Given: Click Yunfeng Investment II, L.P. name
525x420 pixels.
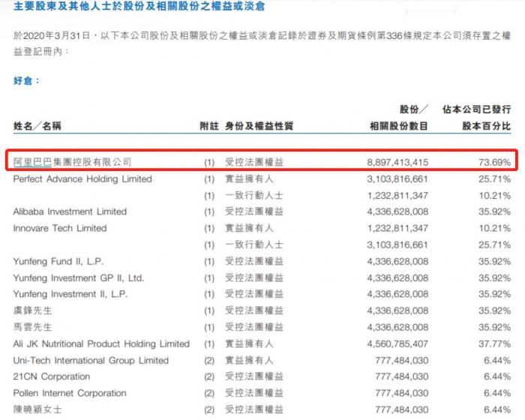Looking at the screenshot, I should click(x=70, y=294).
